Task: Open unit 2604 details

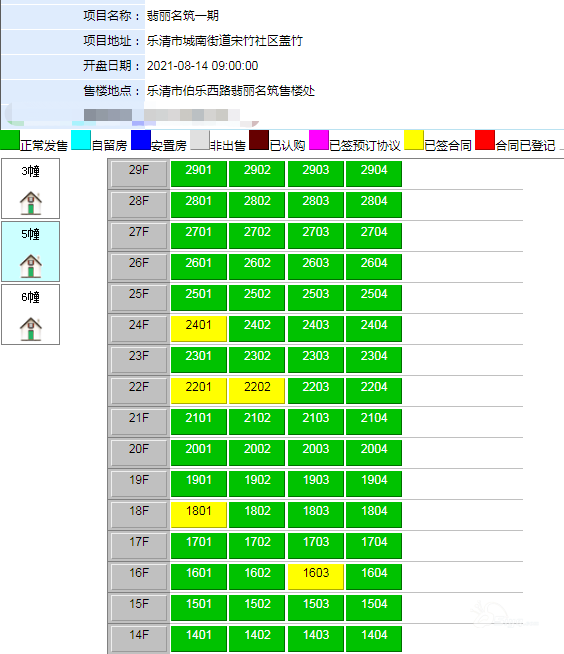Action: pyautogui.click(x=374, y=267)
